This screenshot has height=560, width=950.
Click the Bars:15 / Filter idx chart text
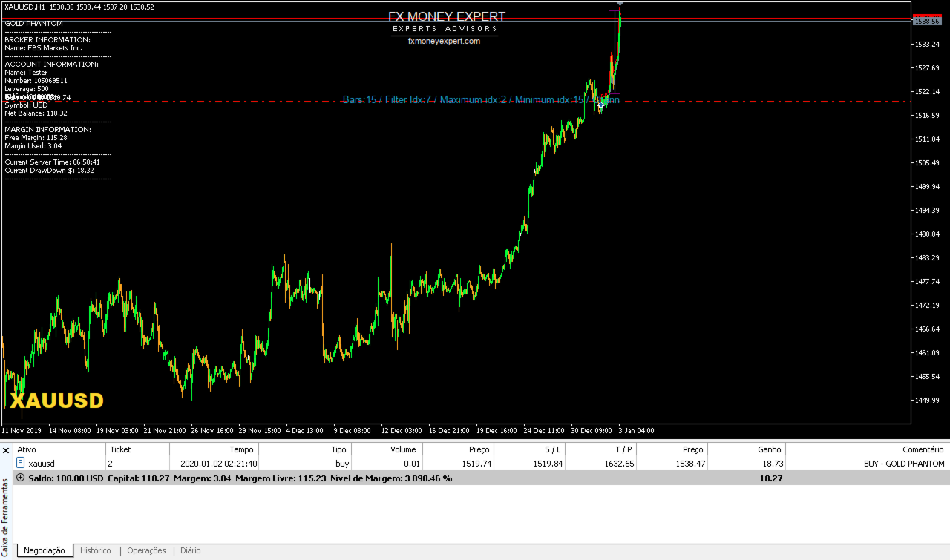point(481,99)
